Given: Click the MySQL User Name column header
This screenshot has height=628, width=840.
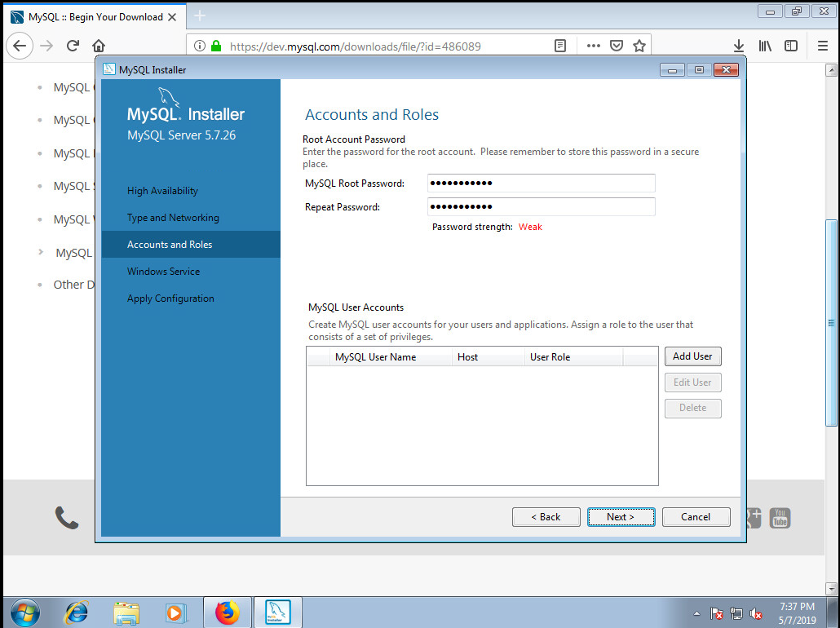Looking at the screenshot, I should click(x=391, y=357).
